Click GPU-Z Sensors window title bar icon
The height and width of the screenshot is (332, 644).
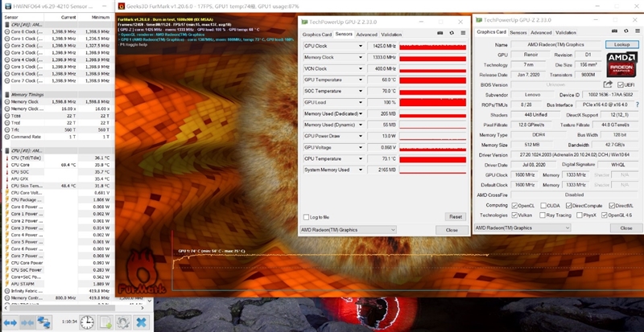tap(305, 22)
